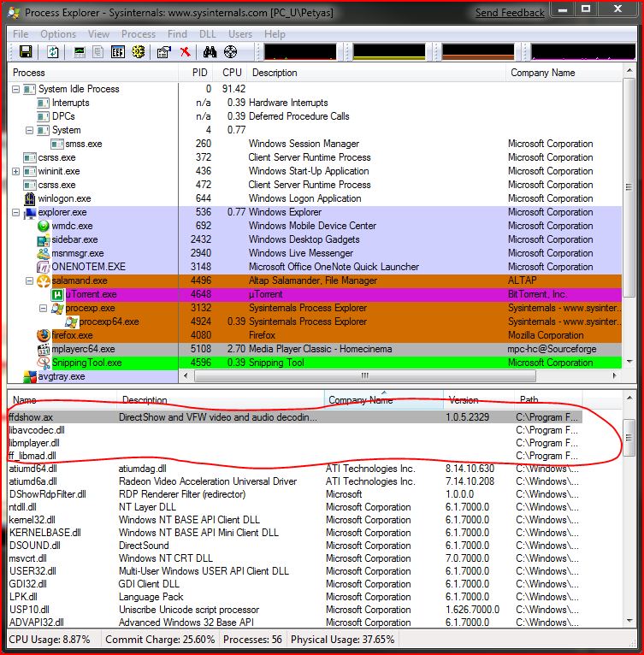
Task: Select the smss.exe process row
Action: pyautogui.click(x=315, y=145)
